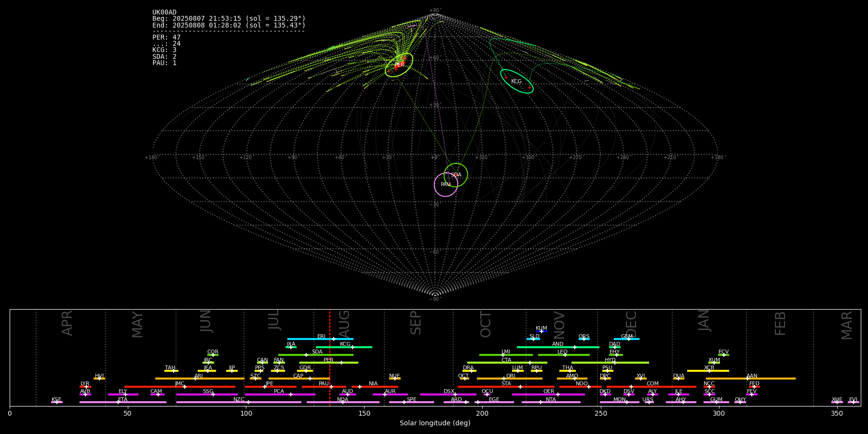Click the STA shower bar in timeline
The width and height of the screenshot is (868, 434).
click(x=506, y=387)
